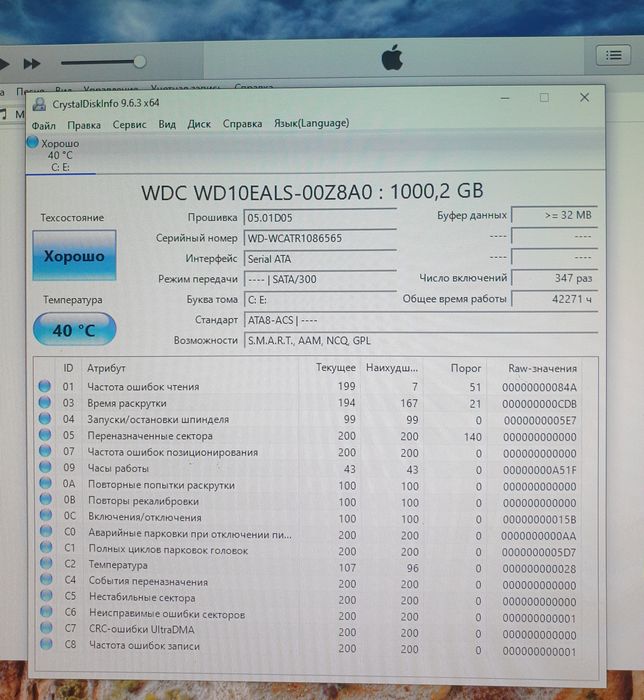Click iTunes fast-forward button behind
The image size is (644, 700).
click(31, 63)
